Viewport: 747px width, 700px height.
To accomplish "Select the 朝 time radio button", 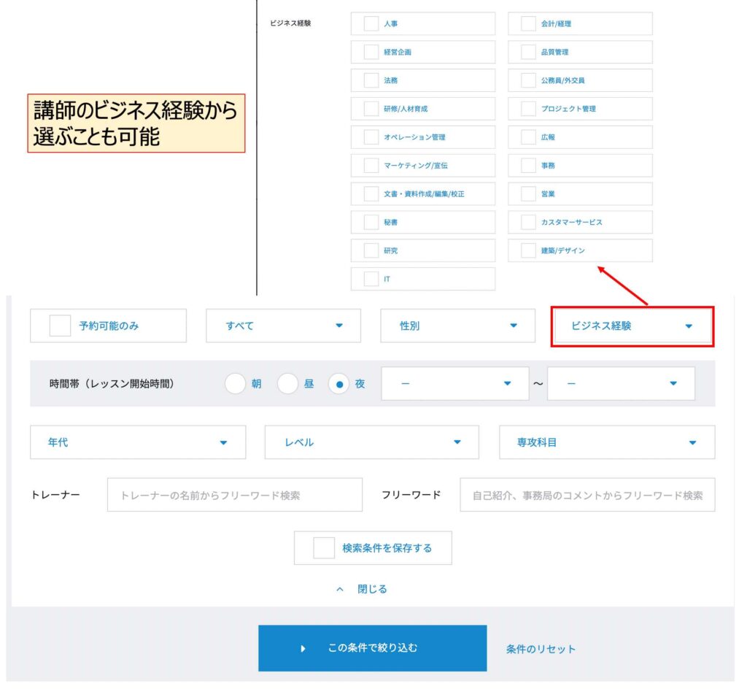I will [235, 383].
